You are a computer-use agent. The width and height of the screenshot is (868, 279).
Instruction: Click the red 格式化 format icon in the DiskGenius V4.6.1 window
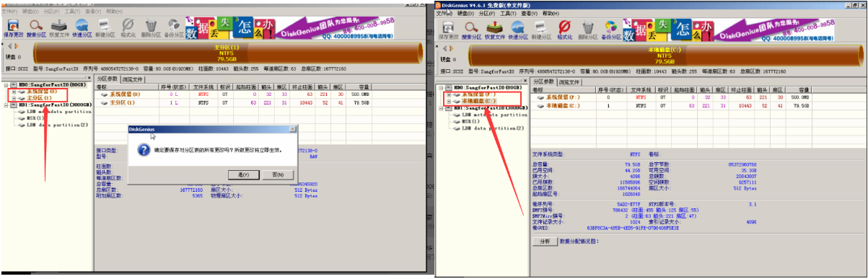pyautogui.click(x=565, y=30)
